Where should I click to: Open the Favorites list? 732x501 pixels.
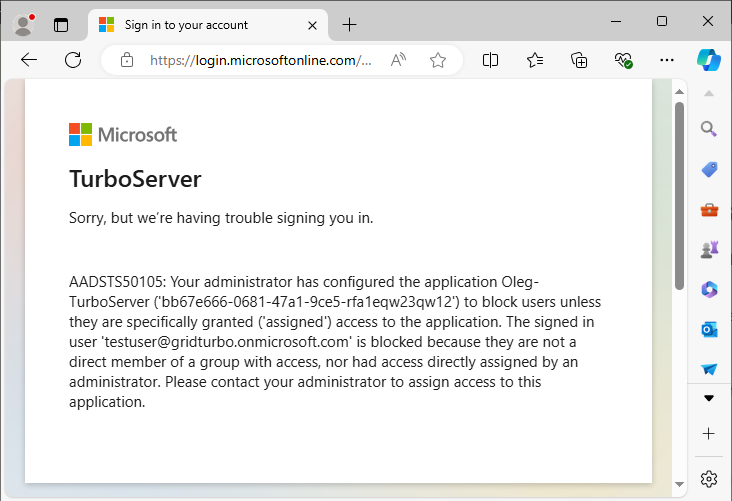coord(535,60)
